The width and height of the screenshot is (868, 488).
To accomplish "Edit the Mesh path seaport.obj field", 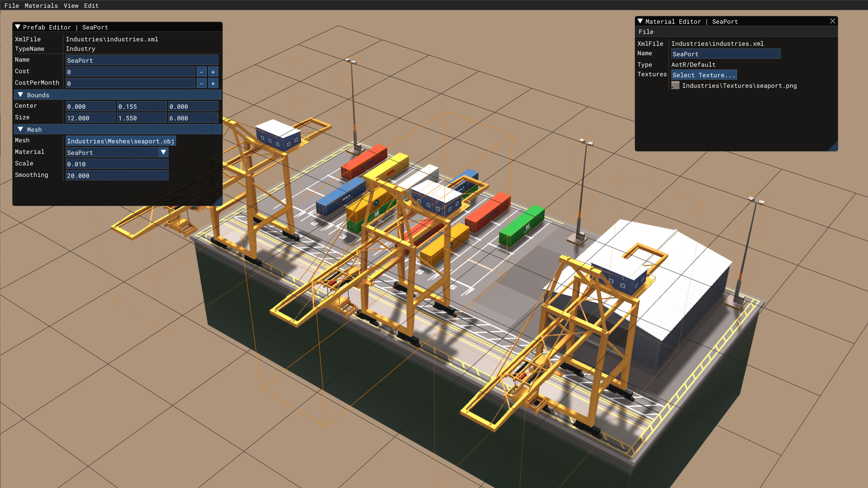I will click(x=121, y=141).
